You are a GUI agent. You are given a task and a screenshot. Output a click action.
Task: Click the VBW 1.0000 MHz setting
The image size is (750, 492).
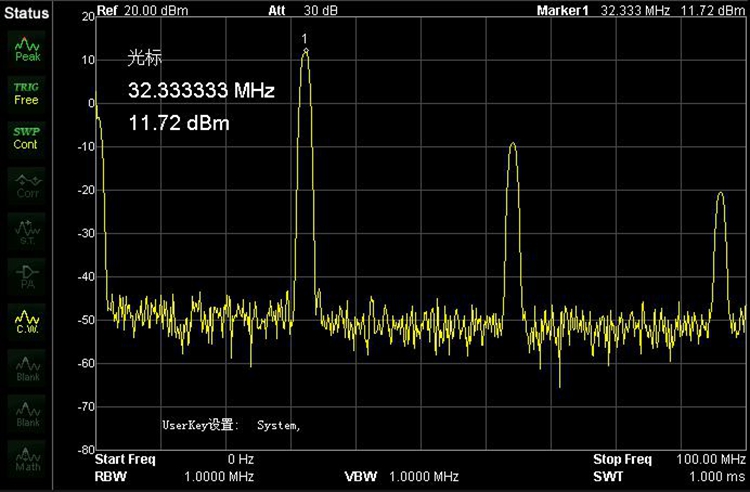(x=402, y=475)
